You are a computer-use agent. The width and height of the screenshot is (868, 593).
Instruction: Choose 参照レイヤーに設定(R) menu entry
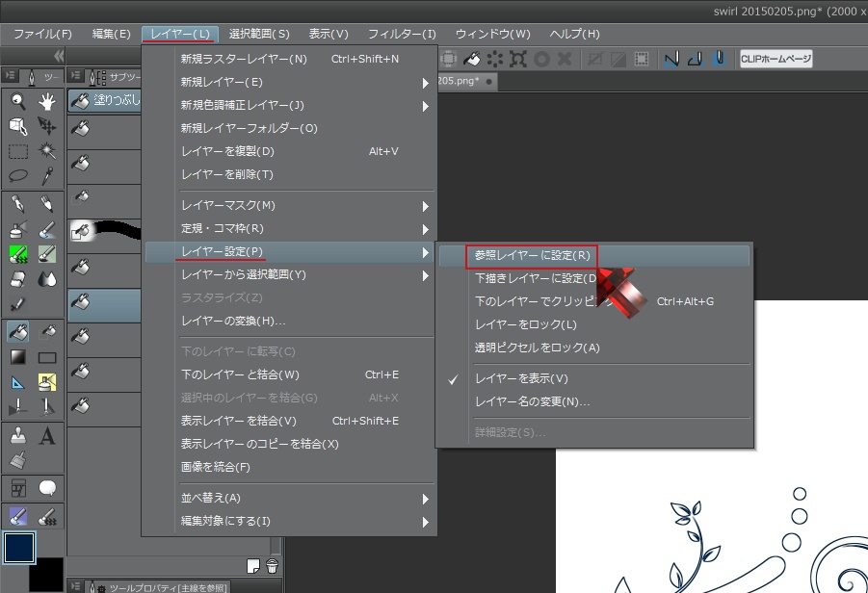tap(532, 255)
